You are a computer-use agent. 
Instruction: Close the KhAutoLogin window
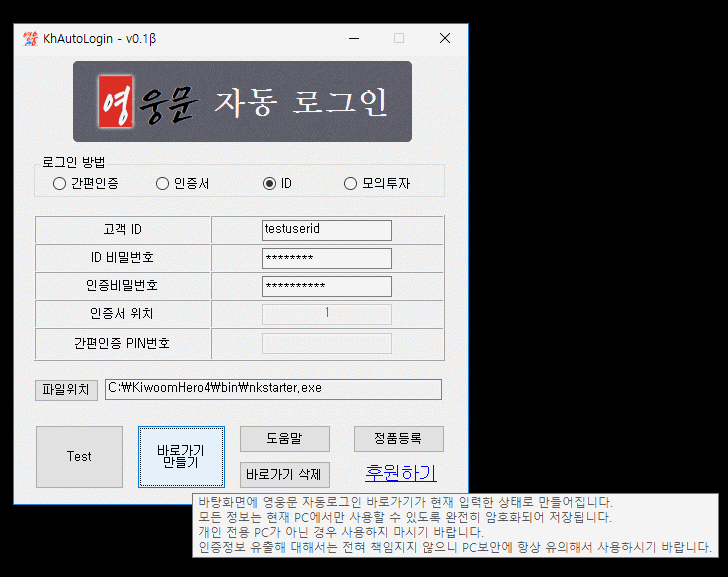click(x=445, y=39)
